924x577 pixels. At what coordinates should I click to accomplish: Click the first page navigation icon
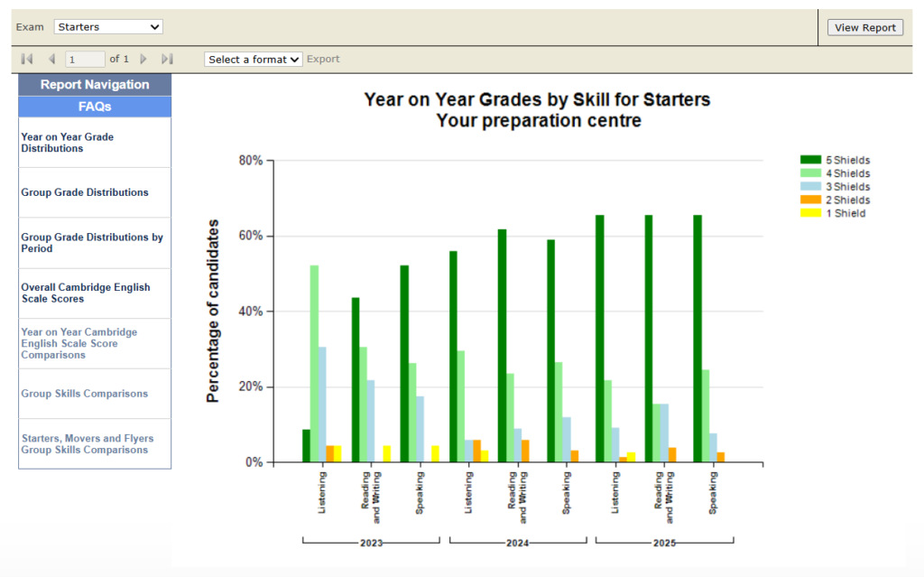(25, 58)
